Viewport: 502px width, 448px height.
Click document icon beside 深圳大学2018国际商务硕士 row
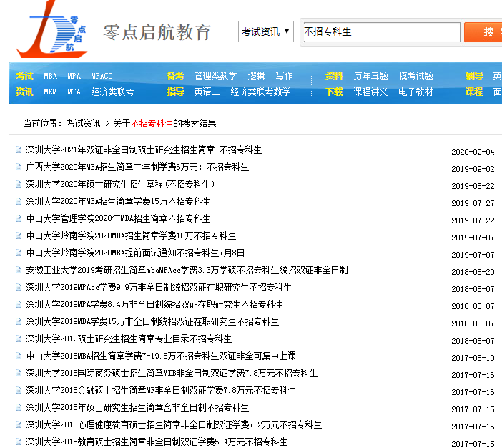point(19,373)
